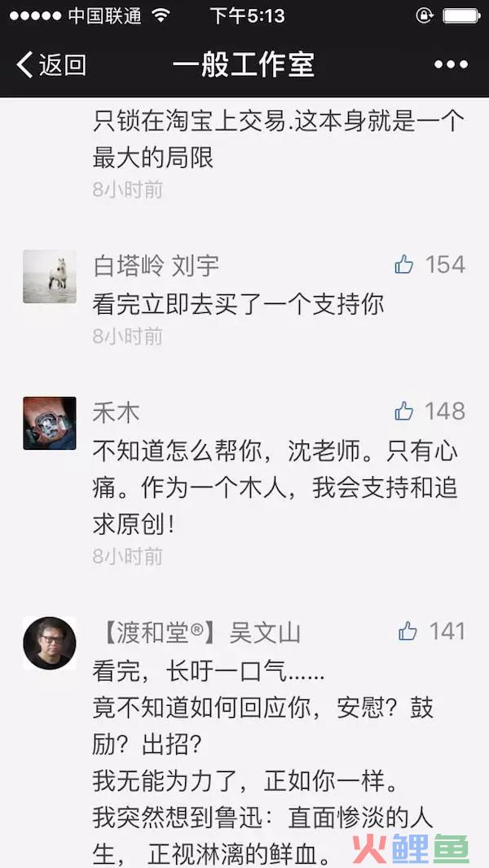Tap the battery indicator icon
The height and width of the screenshot is (868, 489).
pyautogui.click(x=461, y=15)
